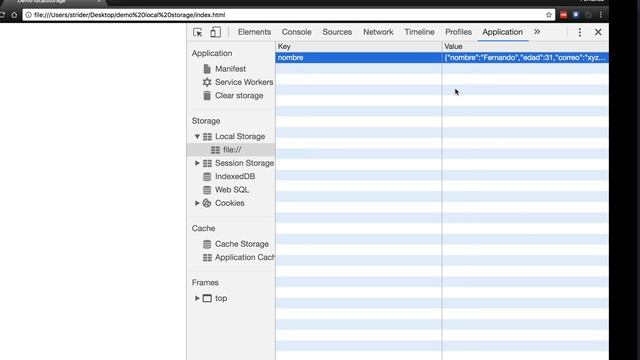The height and width of the screenshot is (360, 640).
Task: Collapse the Local Storage tree node
Action: tap(197, 136)
